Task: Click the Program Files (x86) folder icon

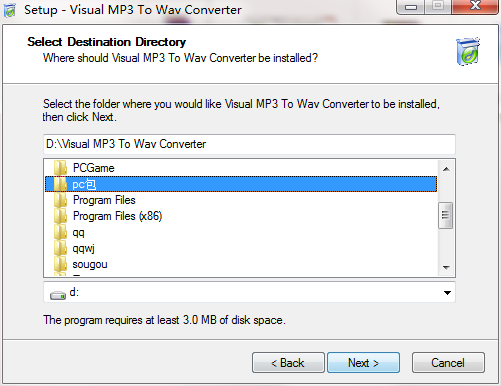Action: 60,216
